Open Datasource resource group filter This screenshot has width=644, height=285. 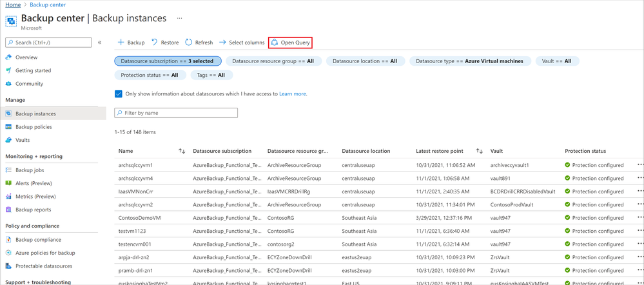273,61
